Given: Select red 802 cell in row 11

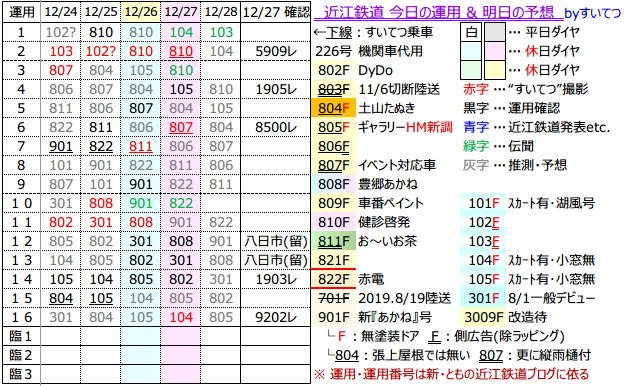Looking at the screenshot, I should pyautogui.click(x=60, y=222).
